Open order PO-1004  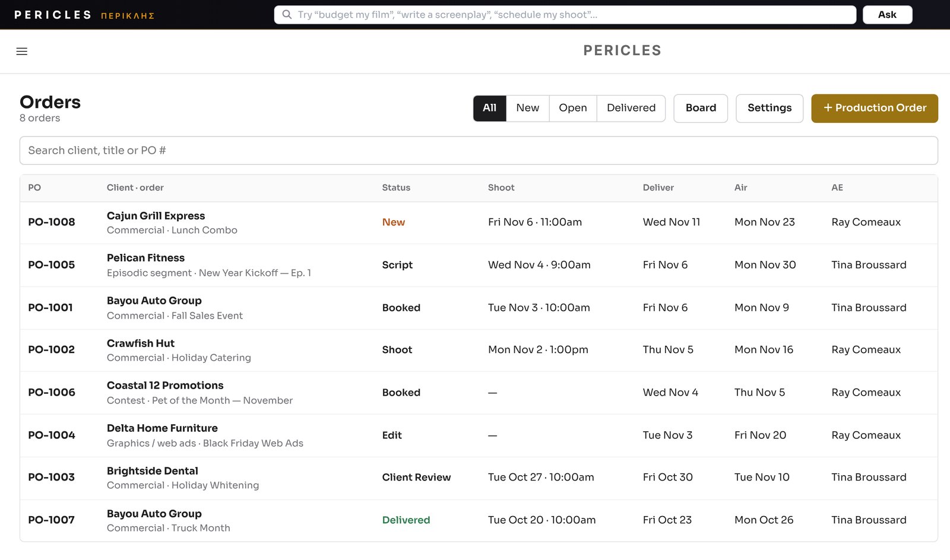click(52, 435)
